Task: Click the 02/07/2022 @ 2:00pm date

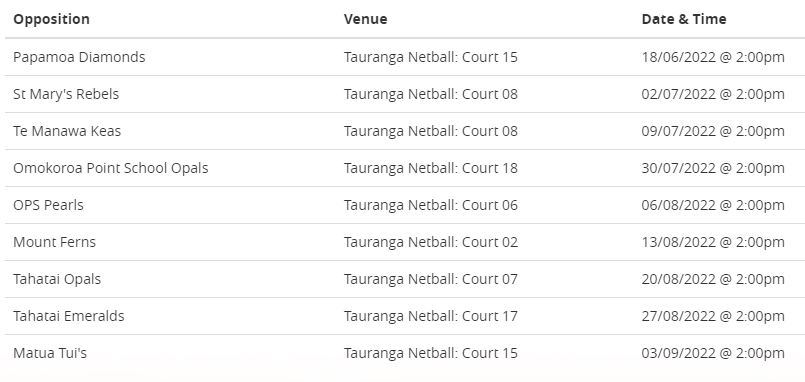Action: click(x=713, y=94)
